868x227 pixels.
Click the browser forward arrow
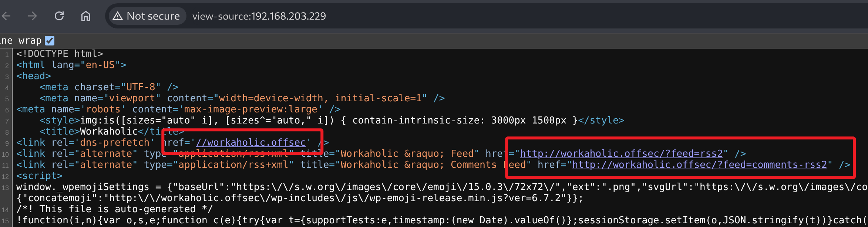point(33,16)
